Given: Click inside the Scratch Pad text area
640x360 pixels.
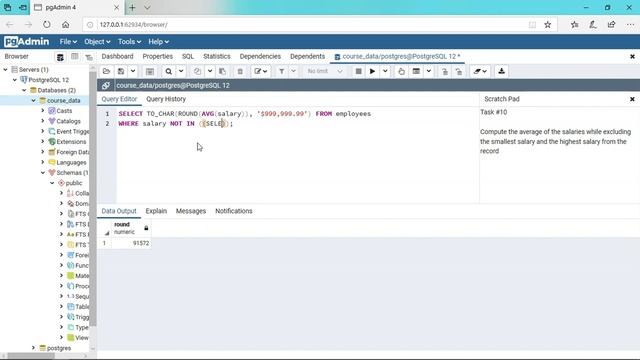Looking at the screenshot, I should (x=559, y=155).
